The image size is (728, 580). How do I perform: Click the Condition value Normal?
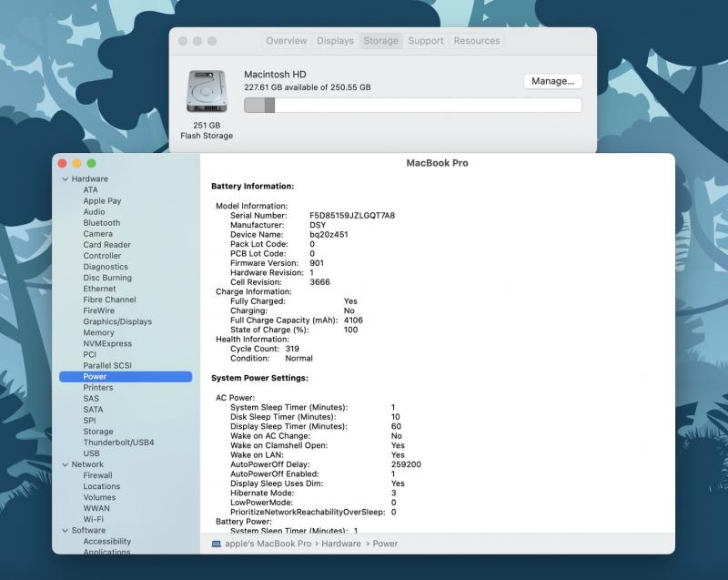pos(299,359)
